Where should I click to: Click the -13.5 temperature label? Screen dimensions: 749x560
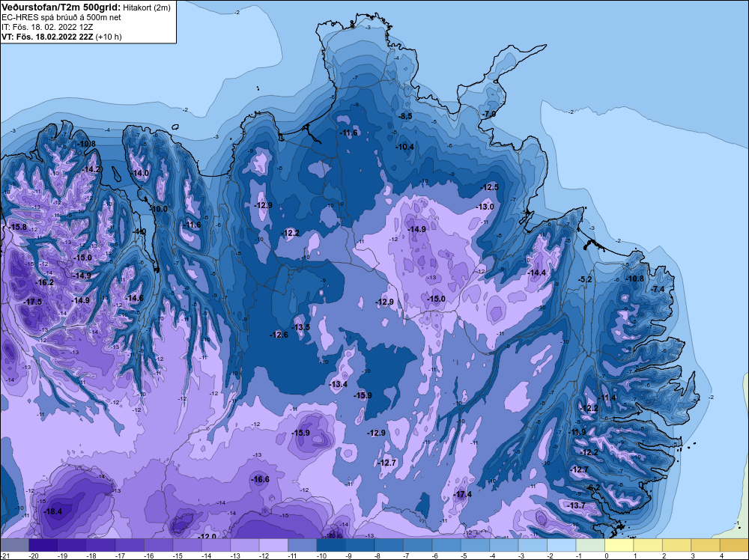[x=301, y=327]
